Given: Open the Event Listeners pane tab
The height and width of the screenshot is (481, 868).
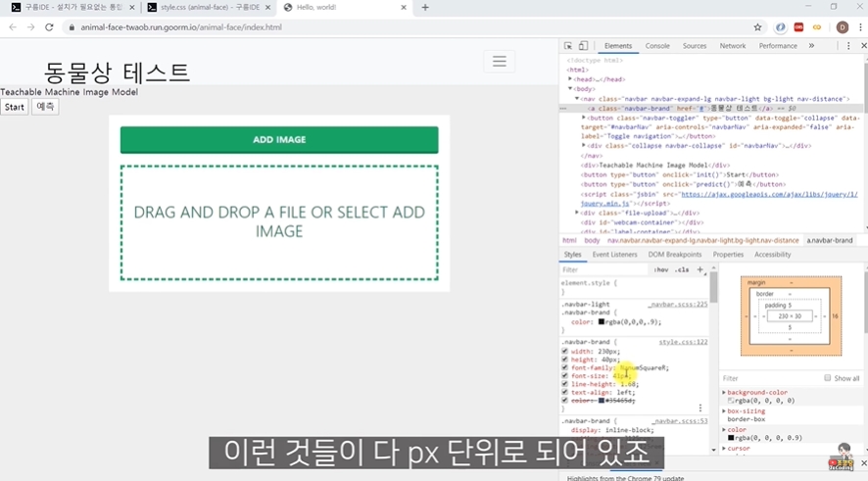Looking at the screenshot, I should (614, 255).
